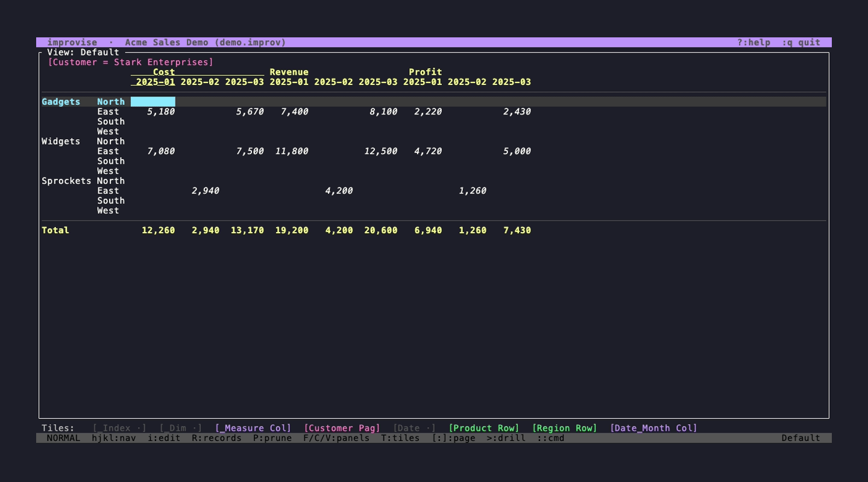Screen dimensions: 868x482
Task: Select the [Region Row] tile
Action: [x=564, y=428]
